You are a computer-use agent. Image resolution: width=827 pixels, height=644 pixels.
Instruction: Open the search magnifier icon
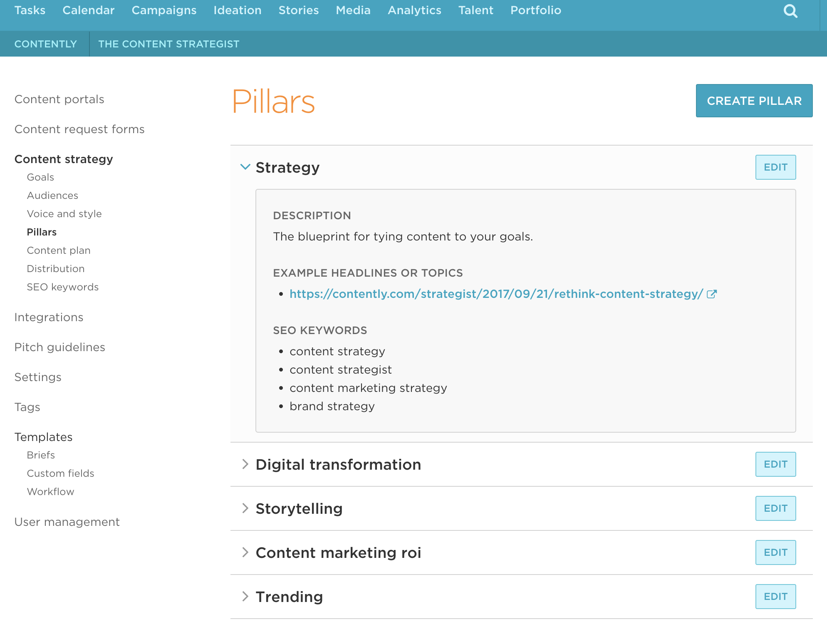pyautogui.click(x=790, y=11)
